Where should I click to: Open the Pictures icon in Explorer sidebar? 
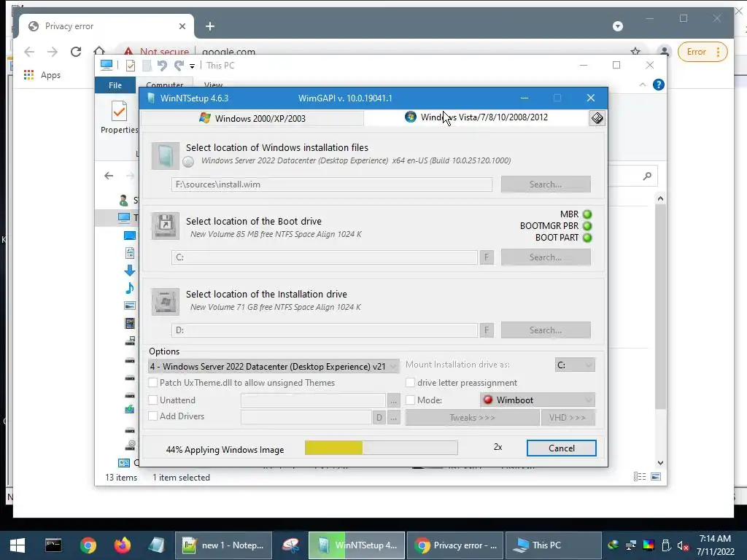click(130, 306)
